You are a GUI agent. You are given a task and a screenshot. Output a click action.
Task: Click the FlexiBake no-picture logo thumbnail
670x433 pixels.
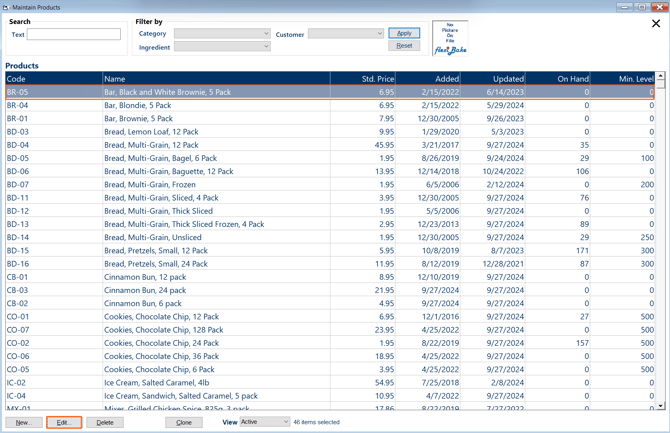click(450, 38)
